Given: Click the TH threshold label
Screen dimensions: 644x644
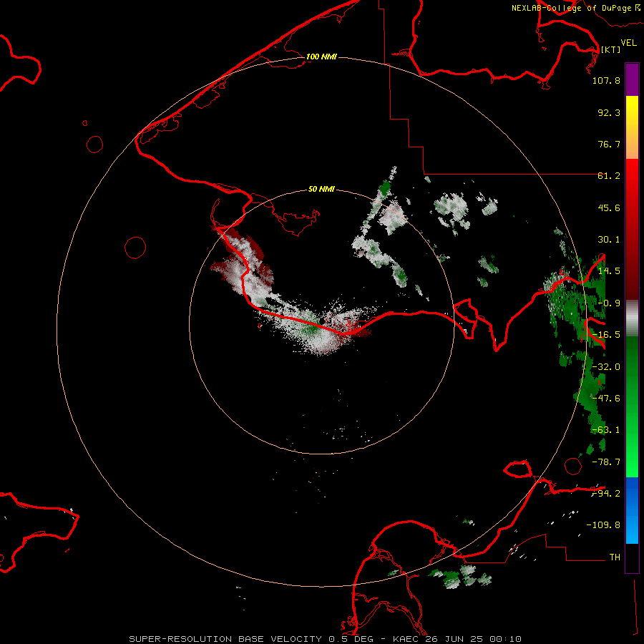Looking at the screenshot, I should coord(615,557).
